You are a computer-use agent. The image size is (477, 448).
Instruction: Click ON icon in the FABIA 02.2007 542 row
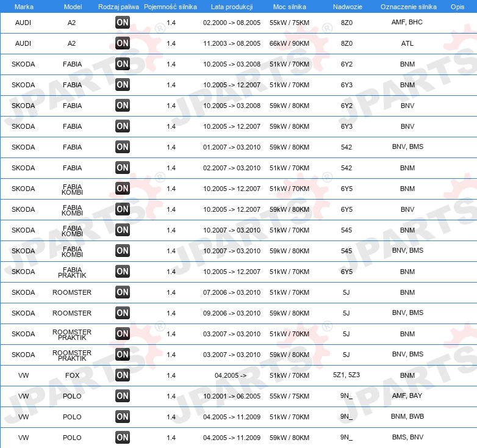[123, 167]
